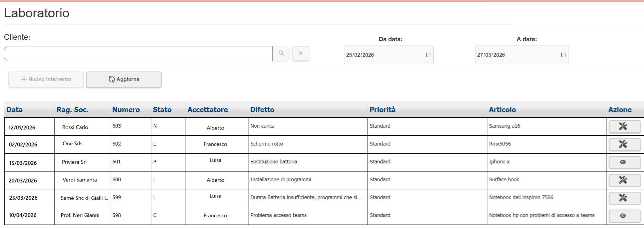Clear the Cliente field with the X button
The image size is (644, 228).
click(301, 53)
